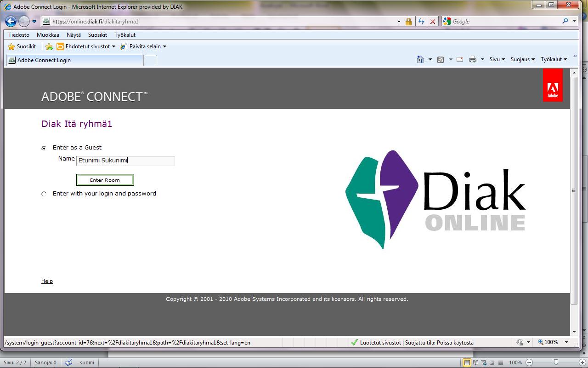Open the Suosikit favorites star button

[x=22, y=46]
